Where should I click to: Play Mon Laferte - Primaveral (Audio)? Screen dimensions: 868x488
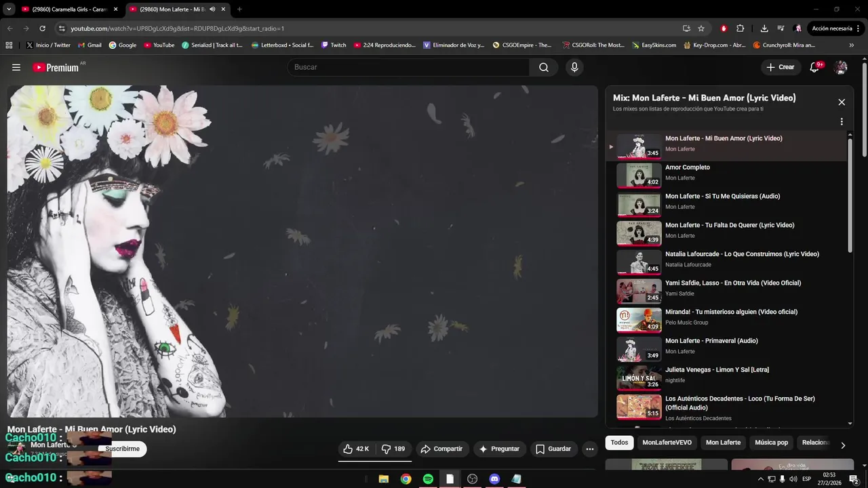point(726,348)
